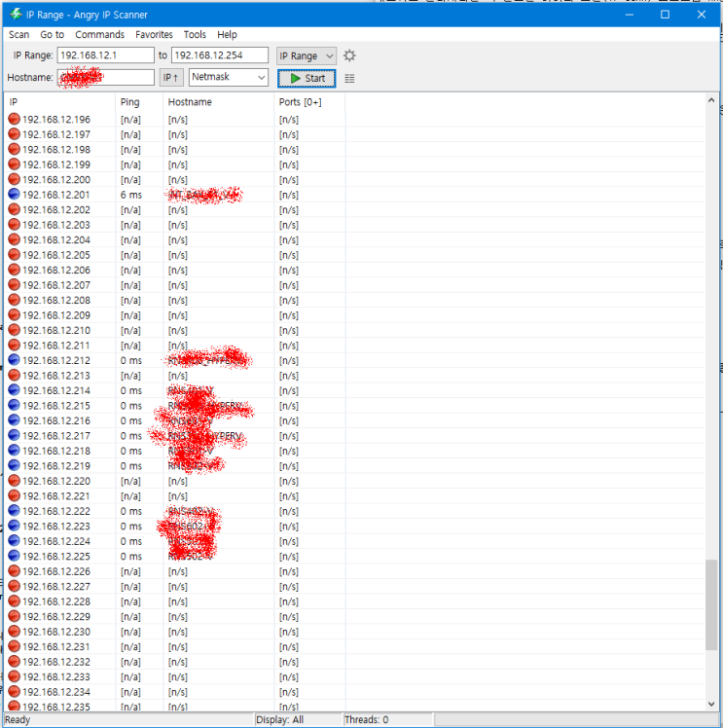723x728 pixels.
Task: Click the blue status dot for 192.168.12.222
Action: tap(14, 511)
